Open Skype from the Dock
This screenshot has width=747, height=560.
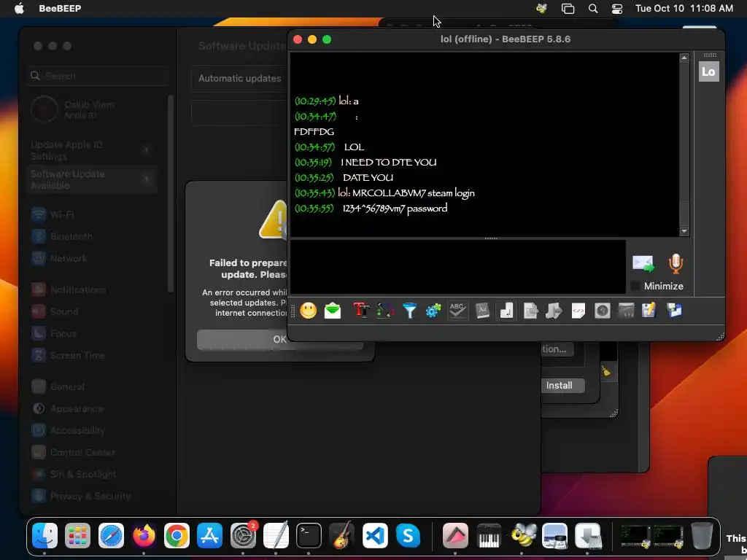(x=408, y=536)
